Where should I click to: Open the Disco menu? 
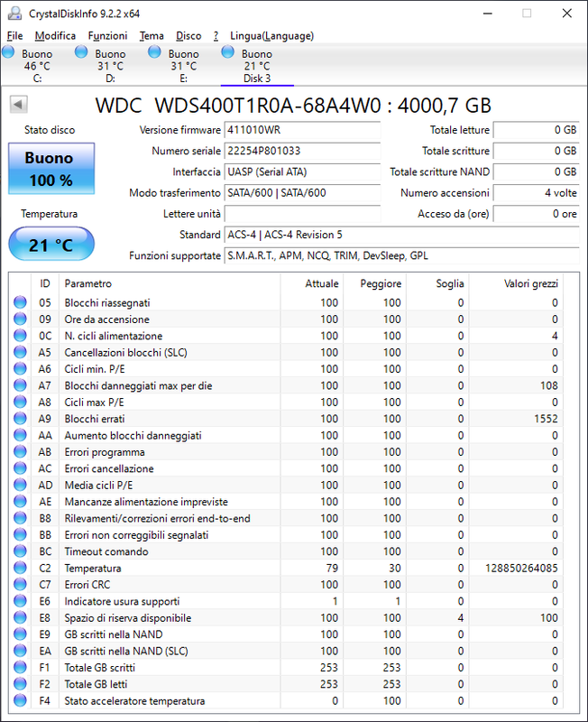(188, 36)
